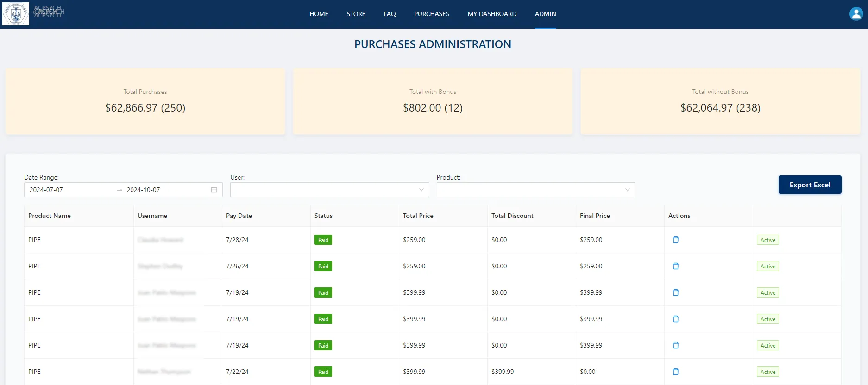Screen dimensions: 868x385
Task: Delete the 7/22/24 PIPE purchase
Action: (x=676, y=372)
